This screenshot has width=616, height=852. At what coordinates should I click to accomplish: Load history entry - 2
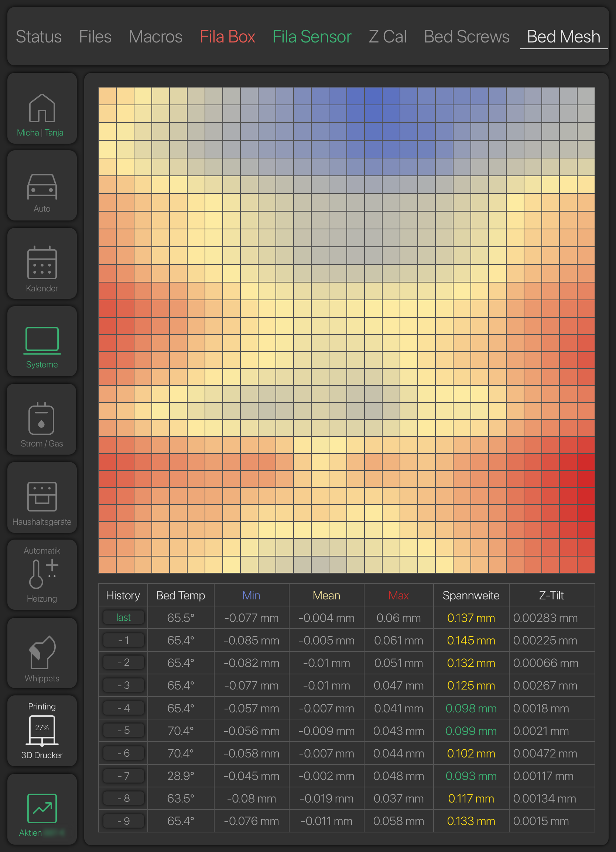123,662
